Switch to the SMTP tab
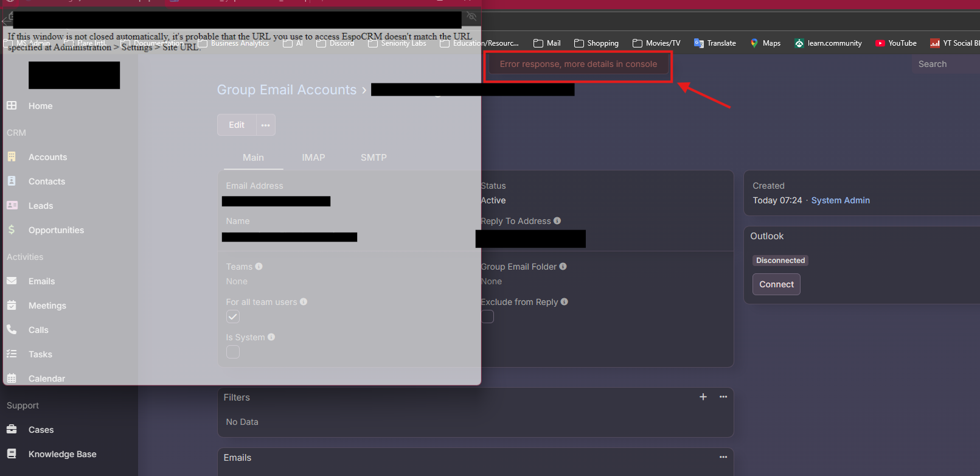This screenshot has width=980, height=476. coord(374,158)
